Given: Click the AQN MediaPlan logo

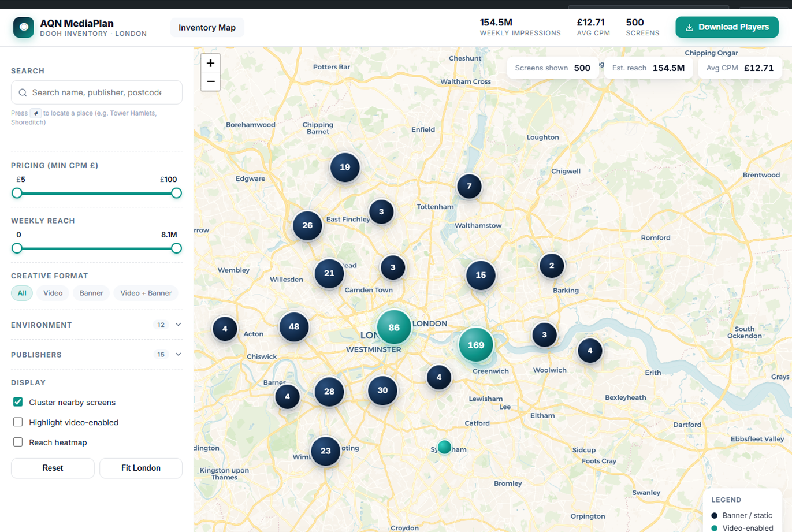Looking at the screenshot, I should coord(23,27).
